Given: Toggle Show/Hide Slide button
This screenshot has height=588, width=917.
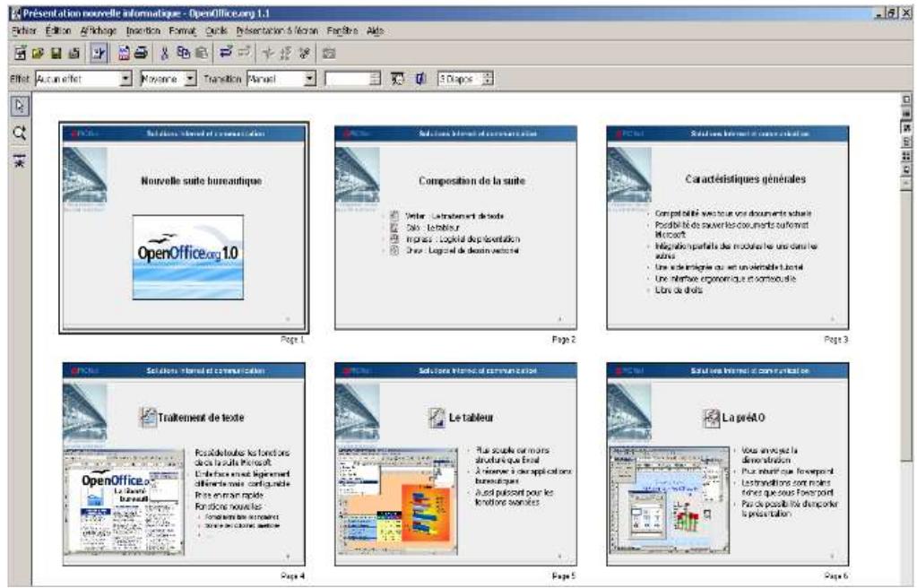Looking at the screenshot, I should 420,78.
